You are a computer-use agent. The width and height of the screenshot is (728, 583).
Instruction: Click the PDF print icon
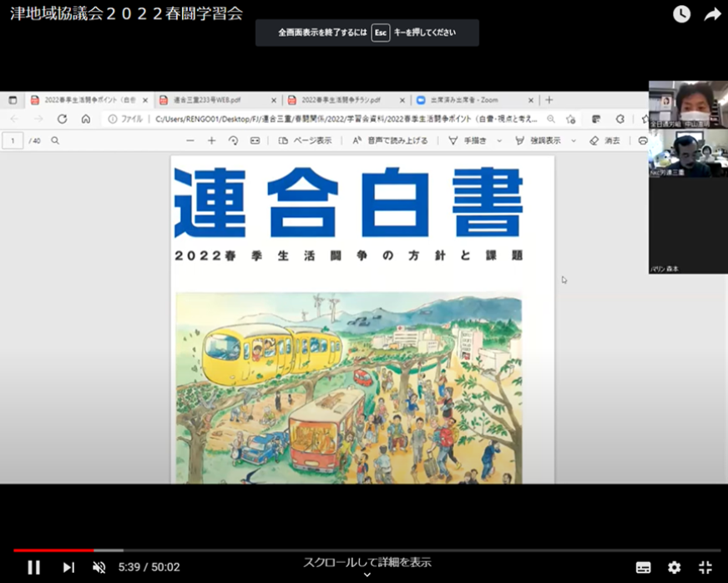pyautogui.click(x=643, y=140)
